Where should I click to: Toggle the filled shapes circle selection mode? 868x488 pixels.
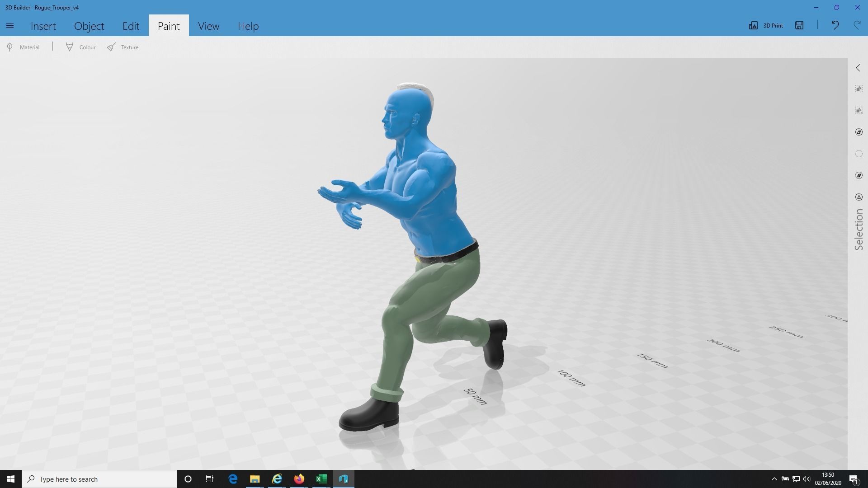pyautogui.click(x=859, y=175)
